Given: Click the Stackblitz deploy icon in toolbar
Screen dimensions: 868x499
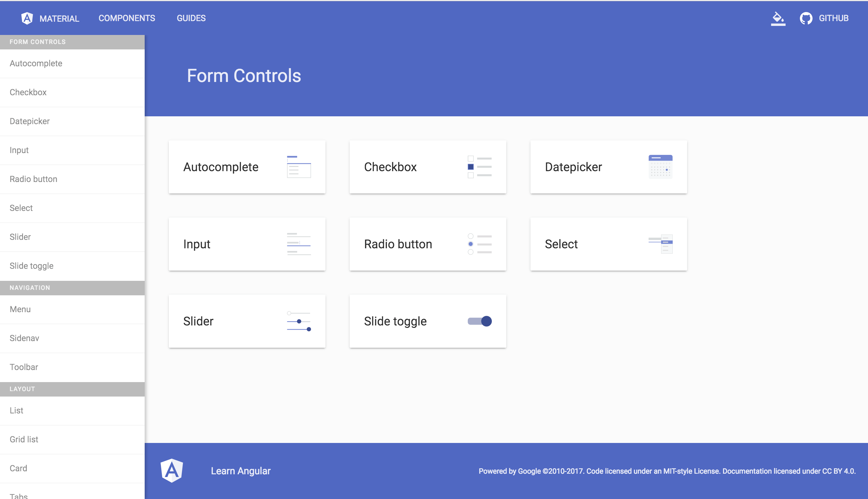Looking at the screenshot, I should click(x=778, y=17).
